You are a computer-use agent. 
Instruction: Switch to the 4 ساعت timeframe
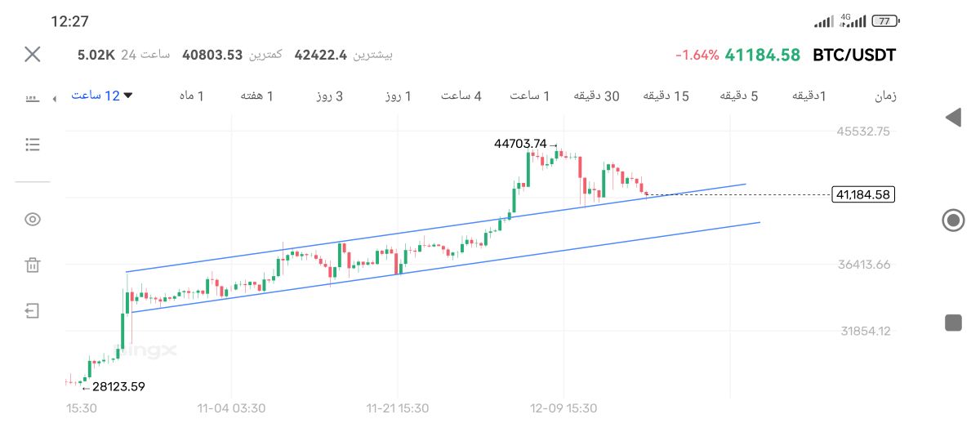(x=461, y=96)
